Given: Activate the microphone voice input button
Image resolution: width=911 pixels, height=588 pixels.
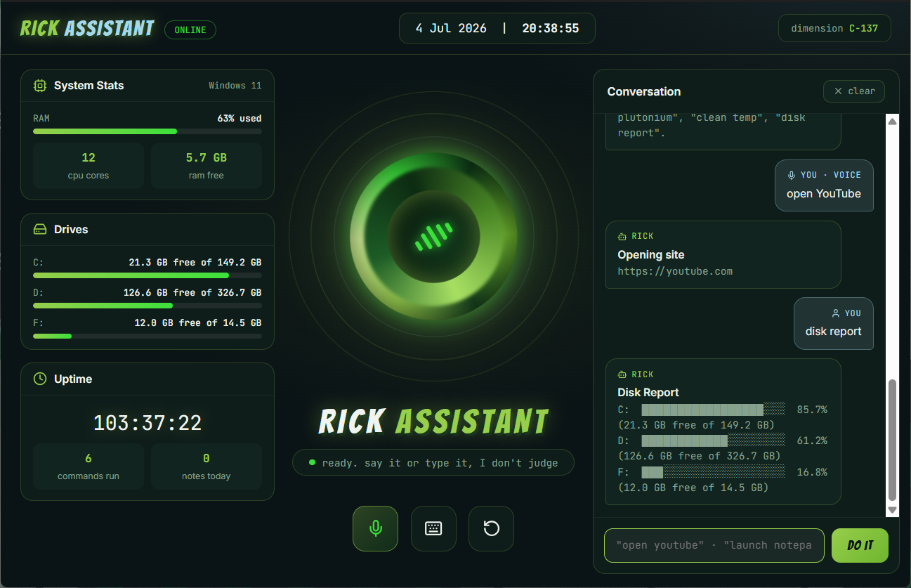Looking at the screenshot, I should point(375,528).
